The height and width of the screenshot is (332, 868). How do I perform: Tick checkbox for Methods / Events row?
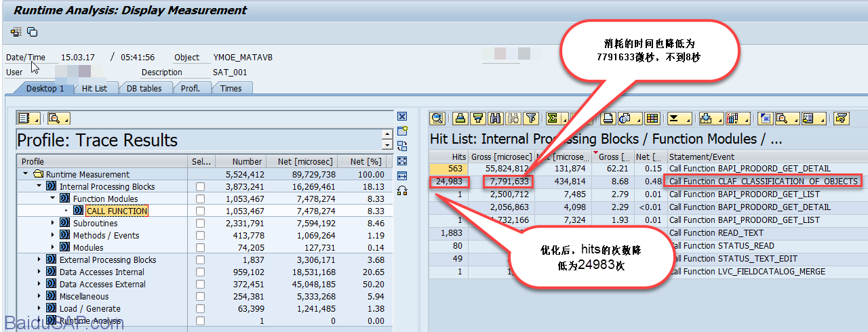201,236
